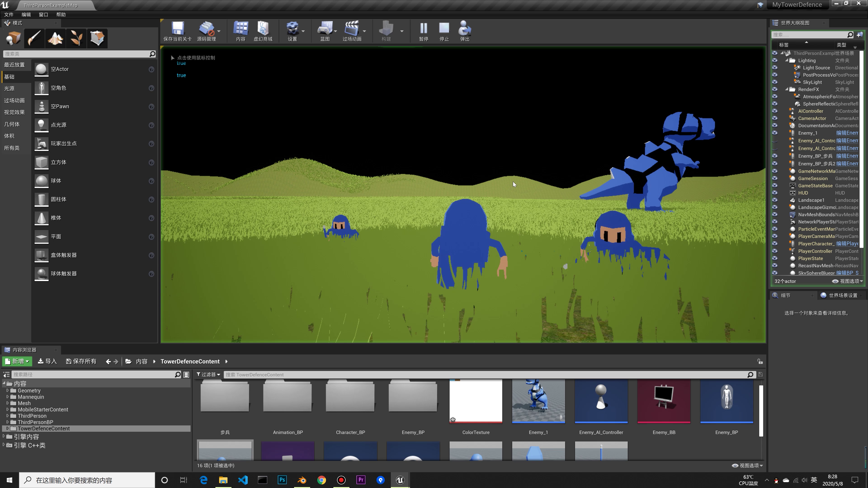Hide the Light Source actor visibility
The image size is (868, 488).
(775, 68)
